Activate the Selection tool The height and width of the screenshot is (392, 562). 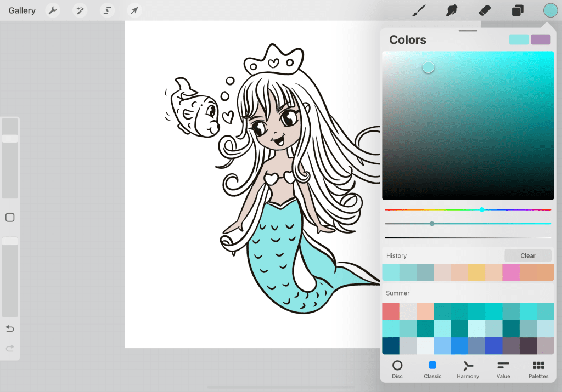tap(107, 10)
